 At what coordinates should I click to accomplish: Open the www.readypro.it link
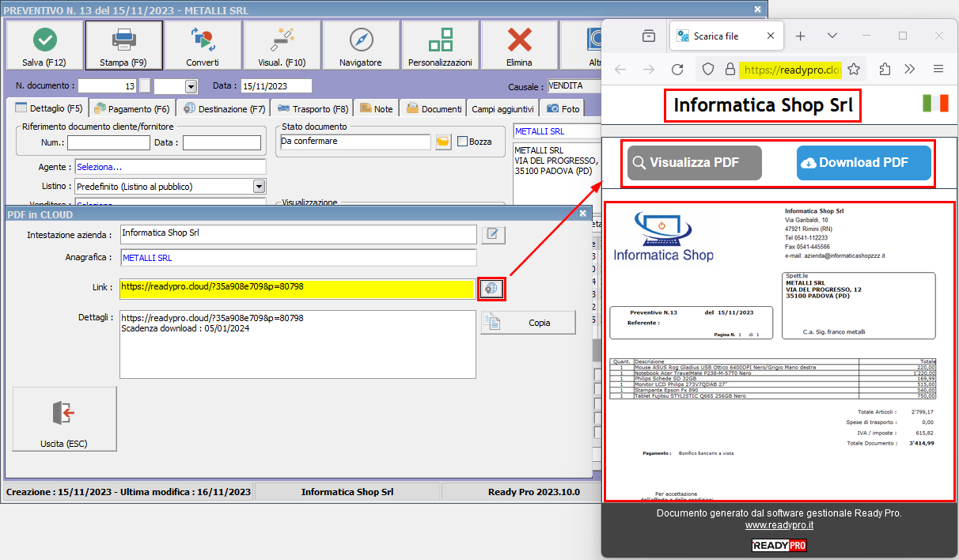779,525
